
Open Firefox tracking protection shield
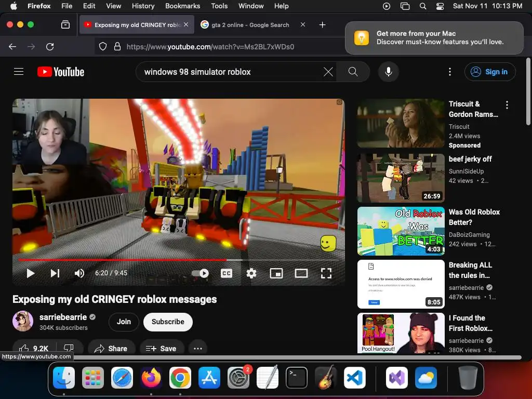(x=103, y=46)
